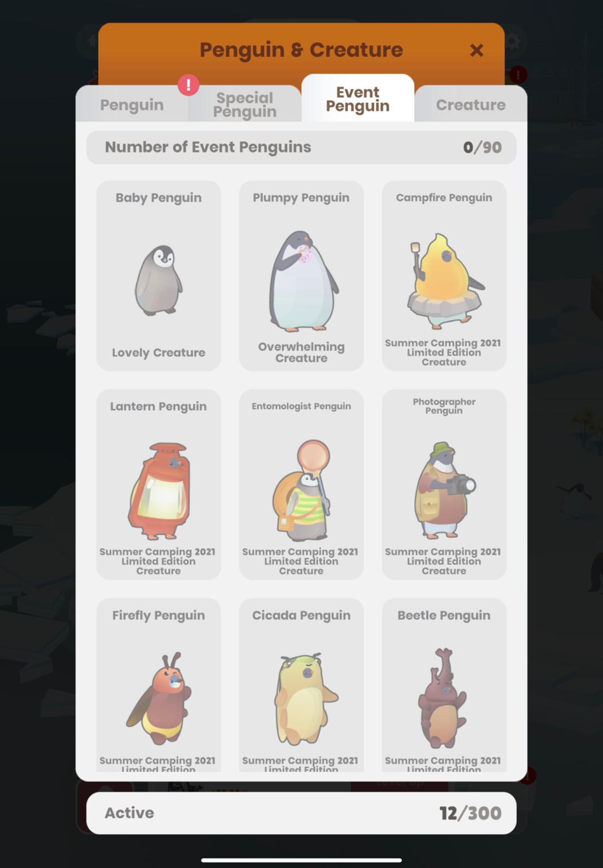
Task: Tap the red exclamation notification badge
Action: [188, 85]
